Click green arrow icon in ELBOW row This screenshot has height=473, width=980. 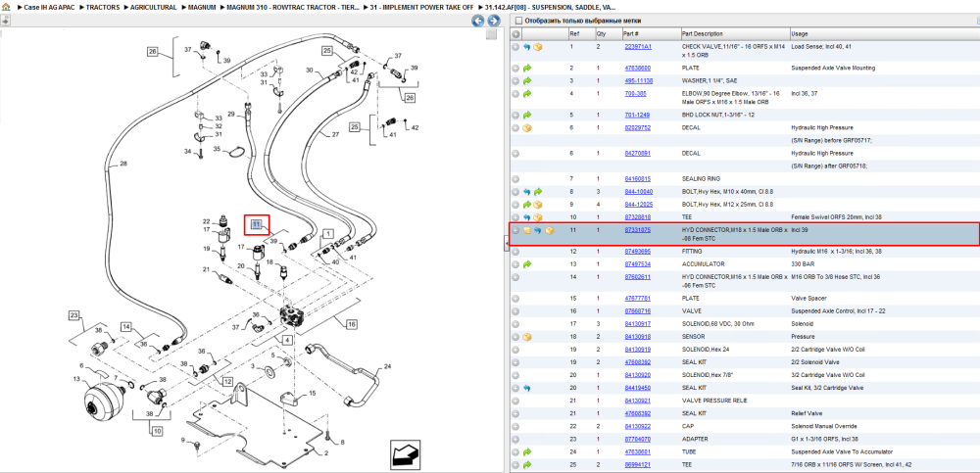(x=527, y=94)
